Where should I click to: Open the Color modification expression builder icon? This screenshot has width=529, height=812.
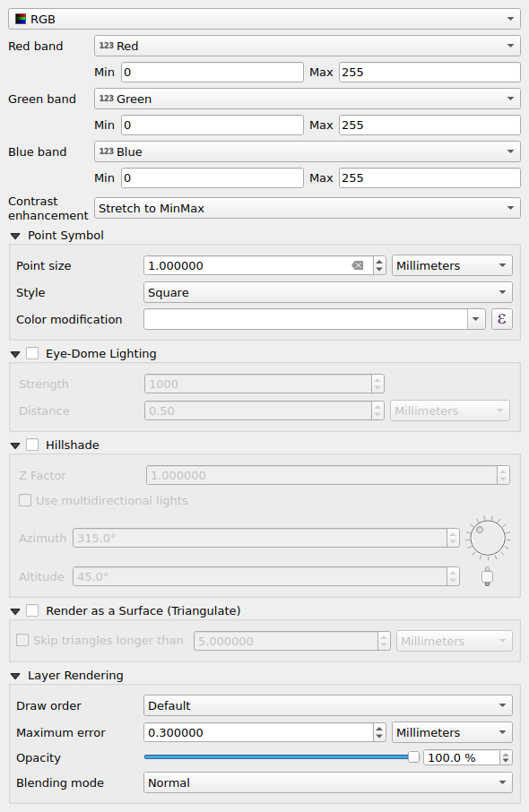[501, 319]
